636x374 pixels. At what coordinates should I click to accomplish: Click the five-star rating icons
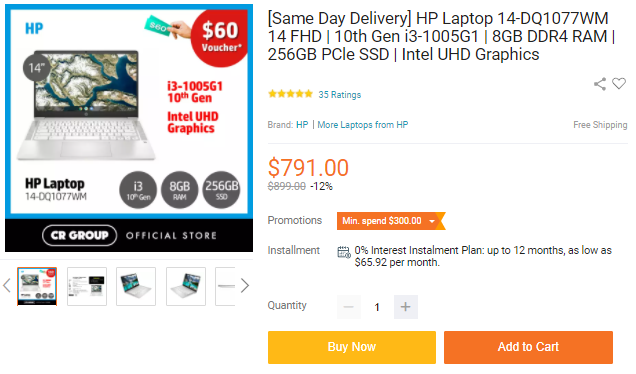click(290, 94)
